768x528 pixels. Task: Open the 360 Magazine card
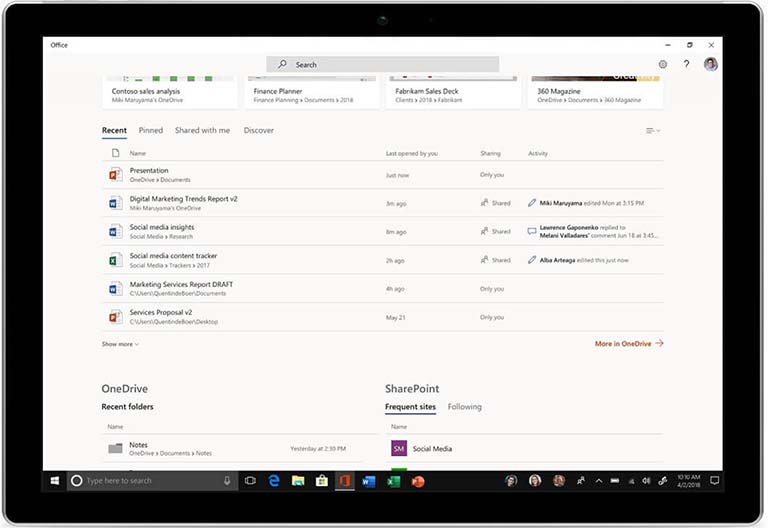click(595, 92)
